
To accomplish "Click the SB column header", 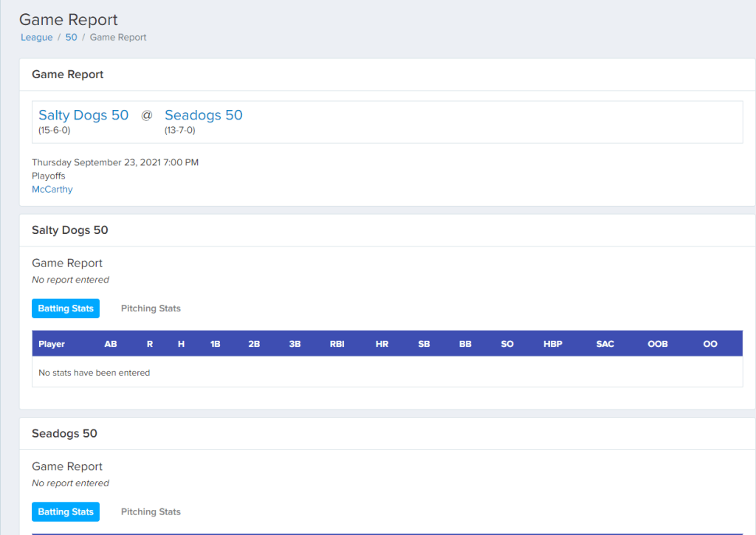I will [x=424, y=344].
